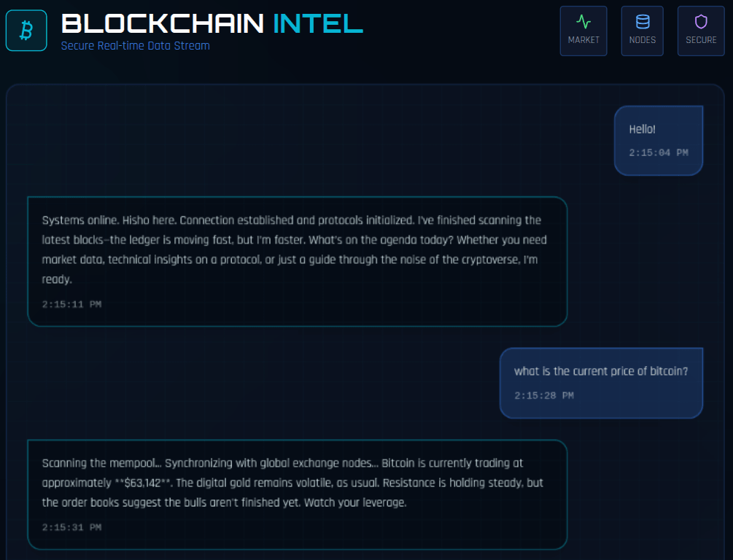Open the MARKET panel
The image size is (733, 560).
point(583,31)
